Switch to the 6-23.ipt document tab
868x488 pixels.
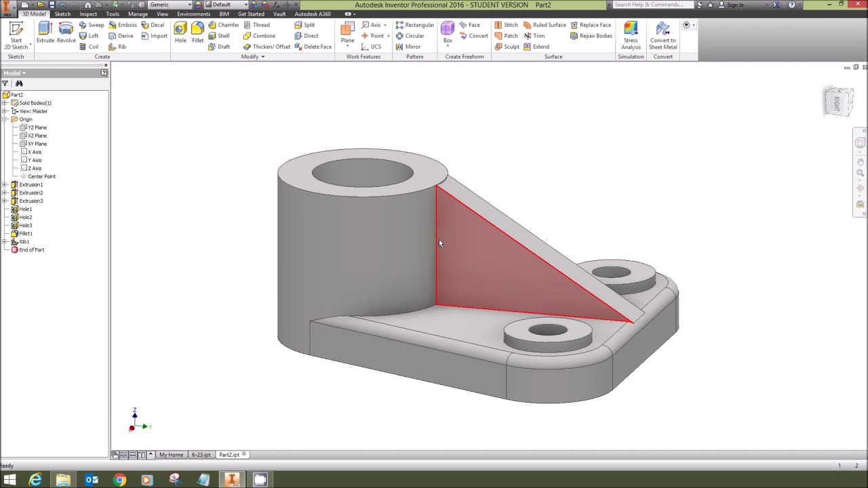[201, 455]
